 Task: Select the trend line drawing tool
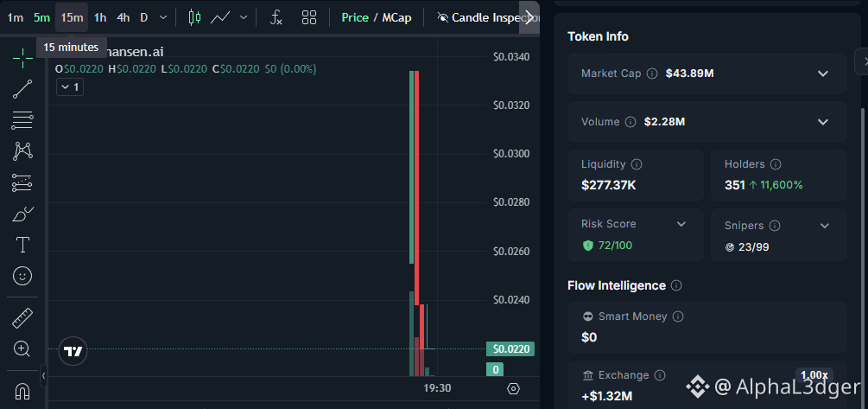pos(22,89)
